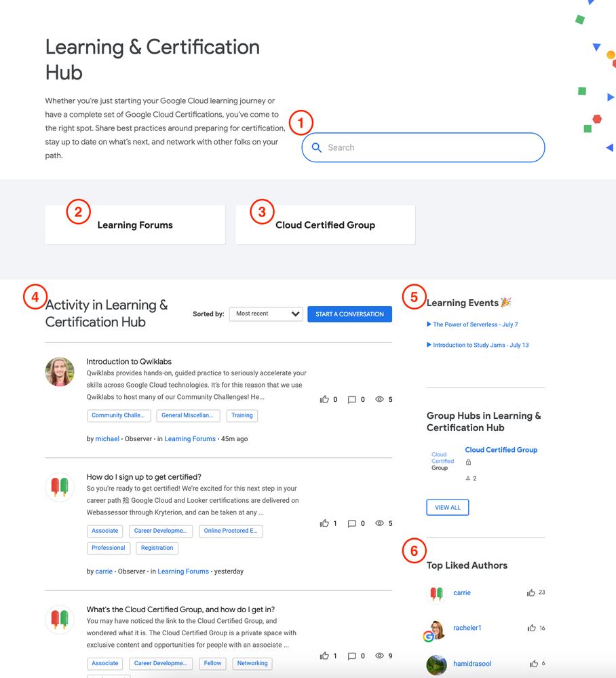Viewport: 616px width, 678px height.
Task: Click hamidrasool's avatar in Top Liked Authors
Action: (437, 664)
